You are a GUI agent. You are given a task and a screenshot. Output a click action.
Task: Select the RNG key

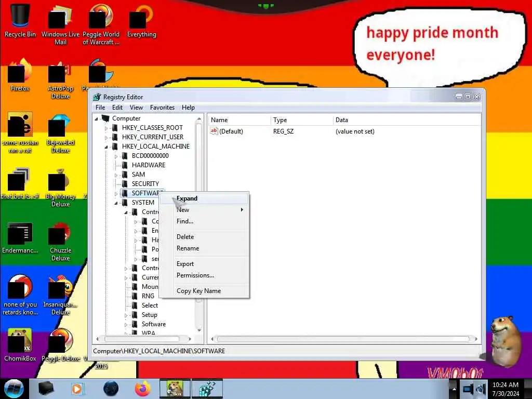coord(148,296)
